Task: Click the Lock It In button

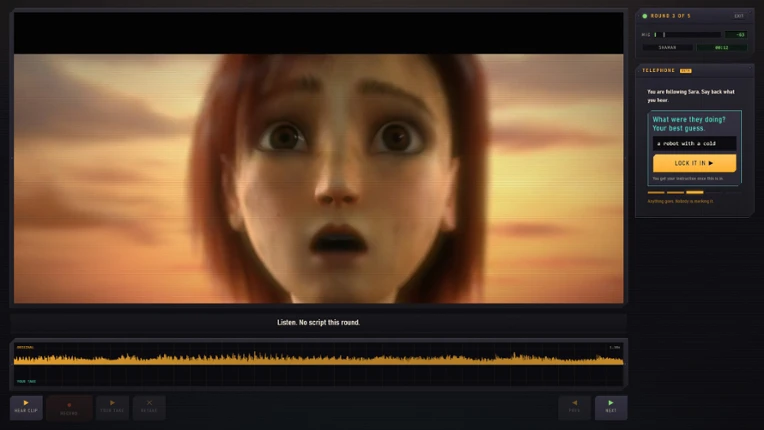Action: (x=694, y=163)
